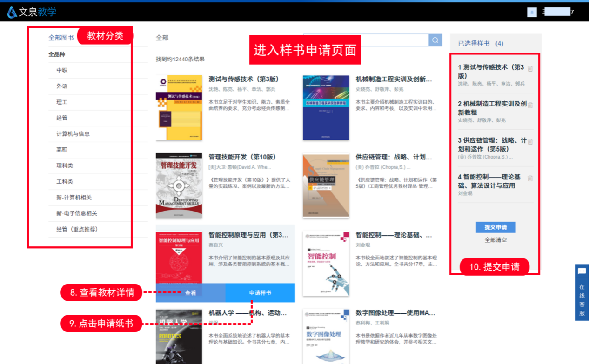Image resolution: width=589 pixels, height=364 pixels.
Task: Click the 文泉教学 logo
Action: coord(32,12)
